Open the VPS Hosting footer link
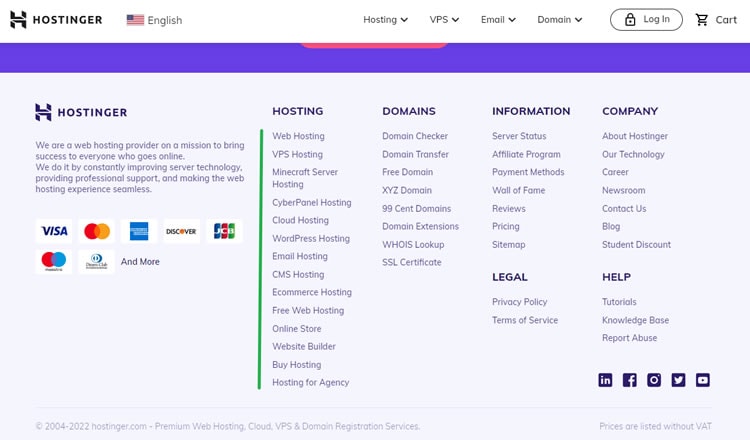Screen dimensions: 750x440 pyautogui.click(x=298, y=154)
